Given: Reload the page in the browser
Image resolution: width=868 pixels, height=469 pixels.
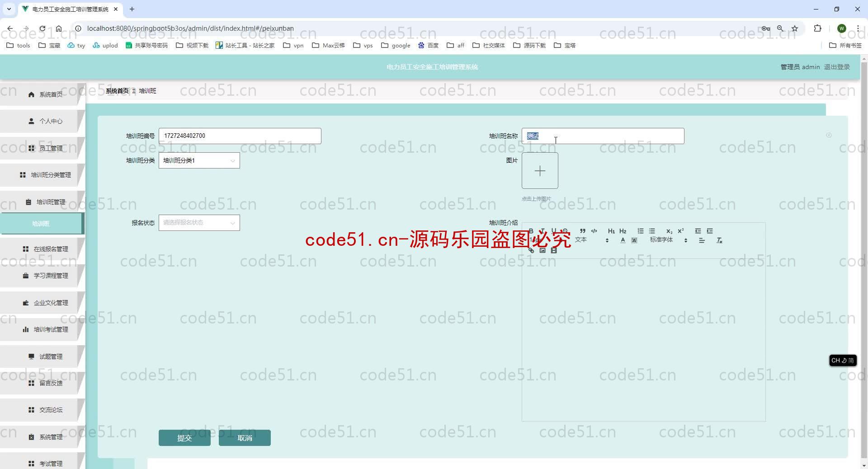Looking at the screenshot, I should [42, 28].
